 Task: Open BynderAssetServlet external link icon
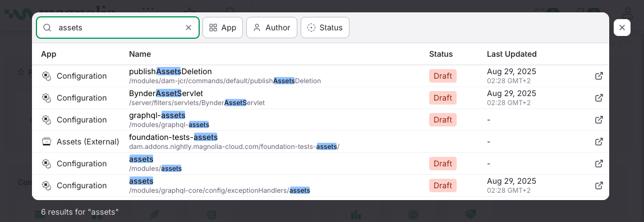click(x=599, y=98)
